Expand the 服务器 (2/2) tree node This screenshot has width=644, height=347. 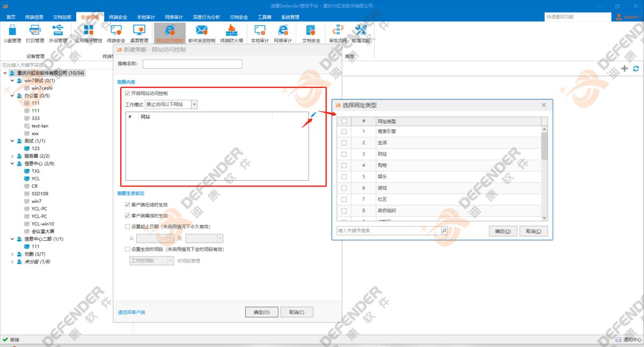[x=12, y=156]
